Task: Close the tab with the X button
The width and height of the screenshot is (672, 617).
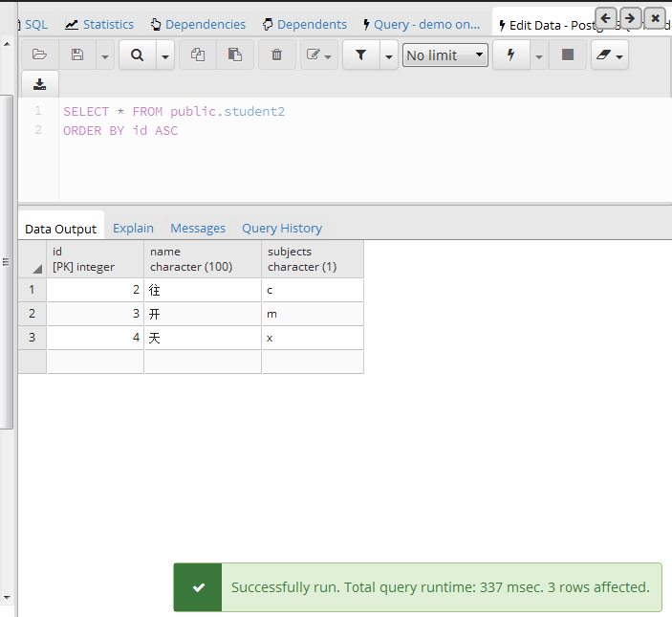Action: [x=655, y=18]
